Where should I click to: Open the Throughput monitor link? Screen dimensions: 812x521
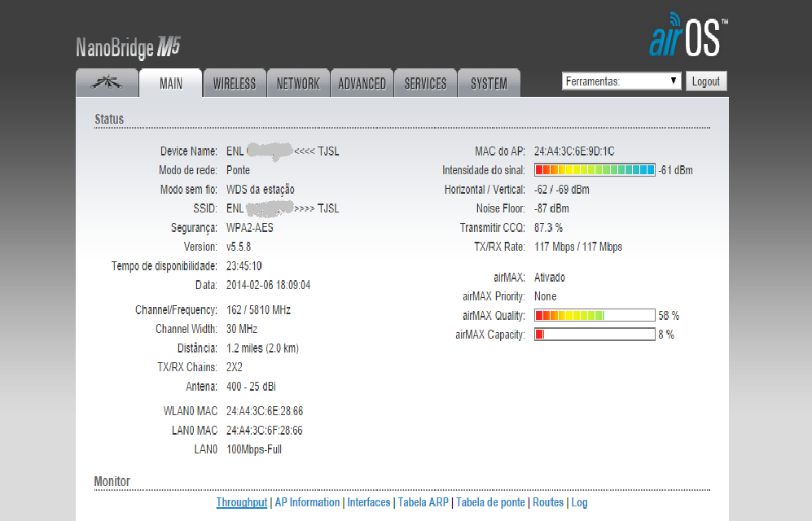pos(241,502)
